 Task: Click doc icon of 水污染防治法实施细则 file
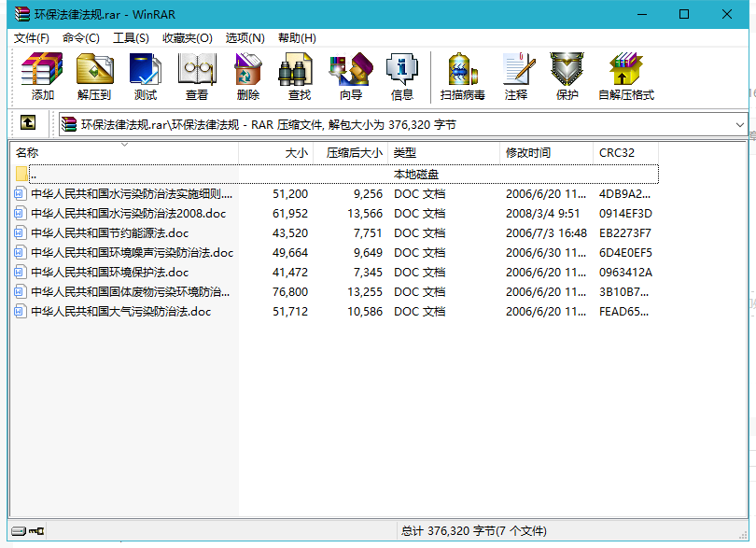coord(19,194)
